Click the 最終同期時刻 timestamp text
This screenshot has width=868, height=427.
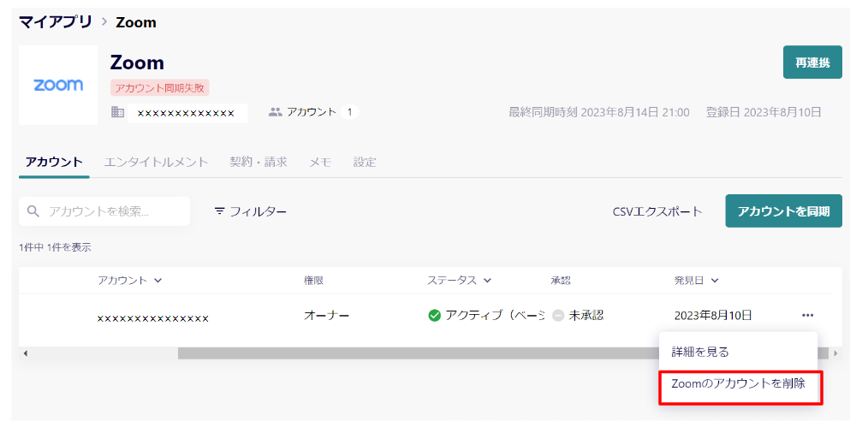pyautogui.click(x=599, y=112)
